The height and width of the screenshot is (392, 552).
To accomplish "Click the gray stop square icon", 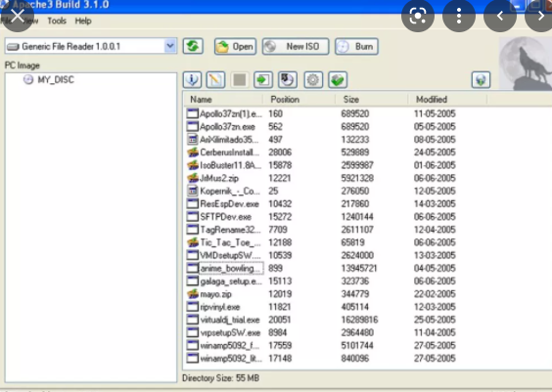I will click(x=240, y=80).
